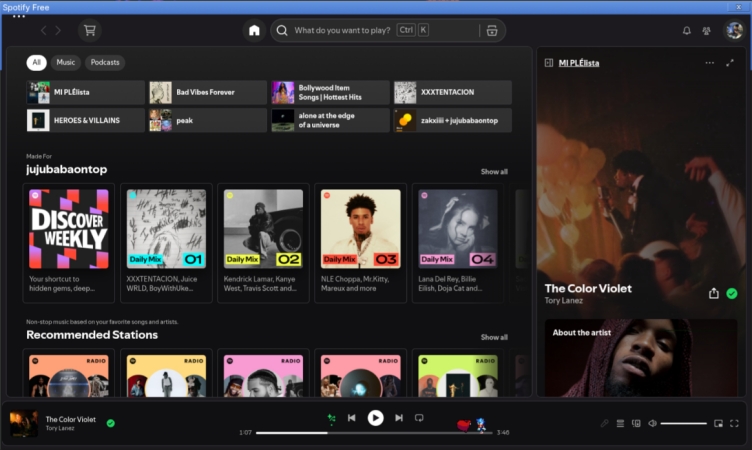Click Tory Lanez in player bar
Image resolution: width=752 pixels, height=450 pixels.
pos(60,428)
